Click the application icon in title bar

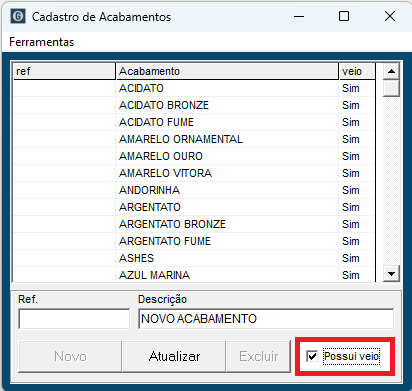coord(18,16)
